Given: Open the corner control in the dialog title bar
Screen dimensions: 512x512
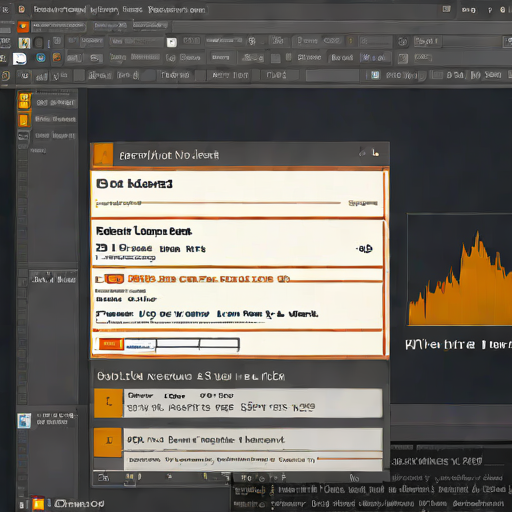Looking at the screenshot, I should [376, 153].
